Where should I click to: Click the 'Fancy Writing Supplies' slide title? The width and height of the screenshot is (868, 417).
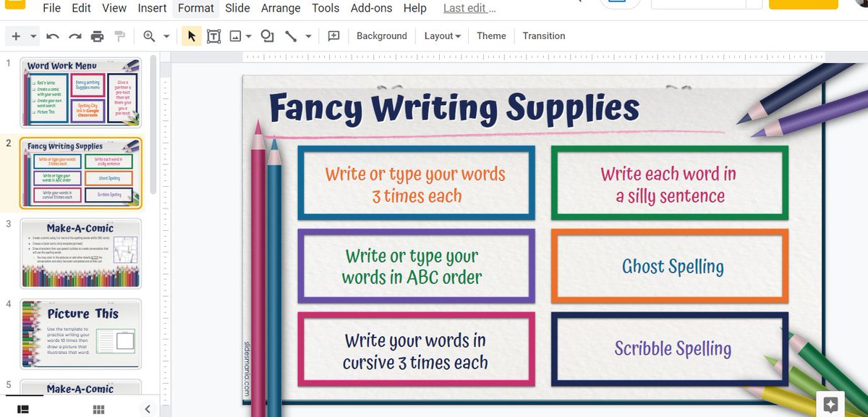click(x=454, y=108)
